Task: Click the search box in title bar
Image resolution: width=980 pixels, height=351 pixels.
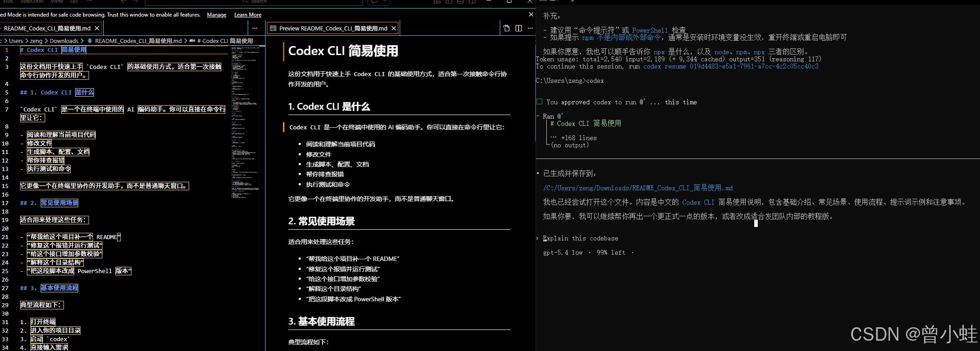Action: tap(254, 2)
